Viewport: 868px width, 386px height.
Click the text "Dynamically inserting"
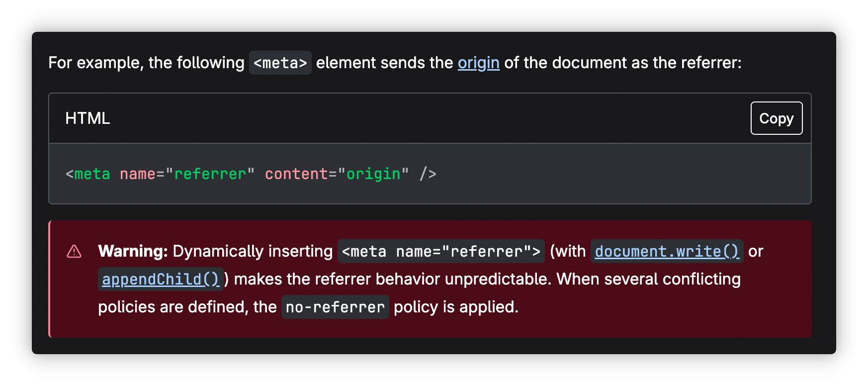[x=253, y=251]
